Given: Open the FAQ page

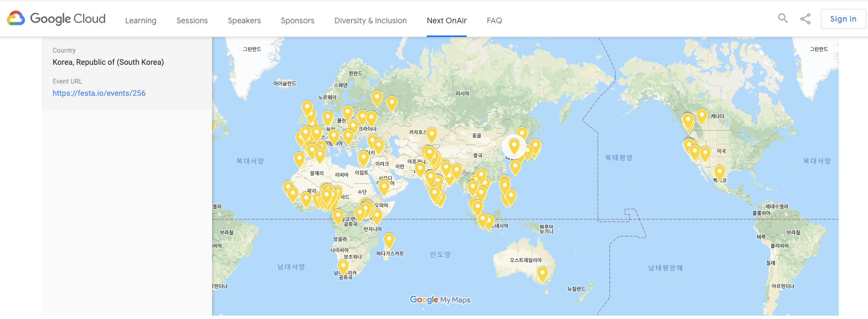Looking at the screenshot, I should pos(494,20).
